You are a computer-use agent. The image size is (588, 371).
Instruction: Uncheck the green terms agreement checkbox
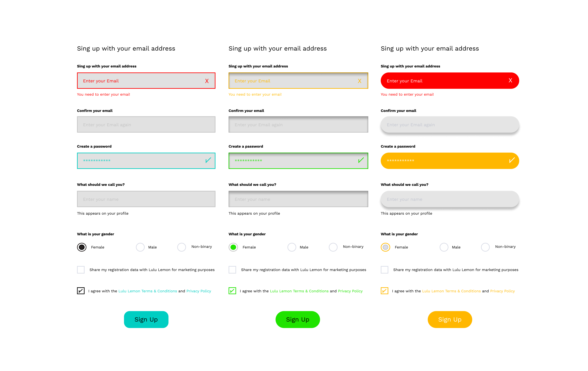click(x=232, y=291)
